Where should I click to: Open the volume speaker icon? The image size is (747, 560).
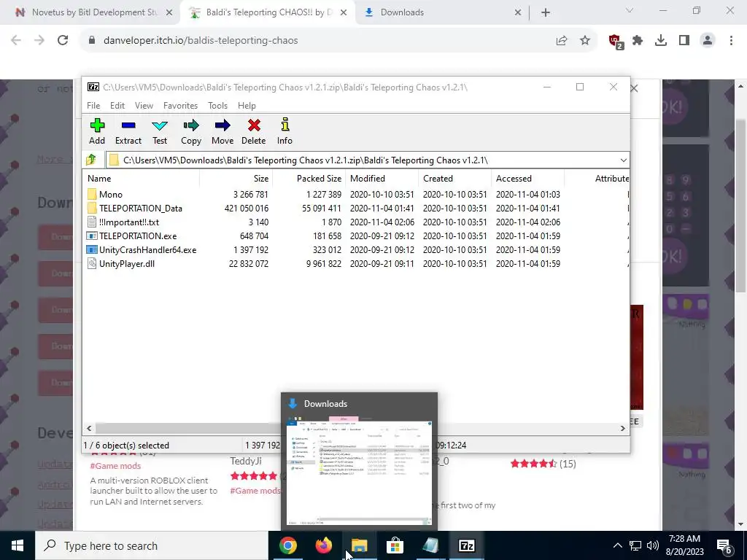[653, 545]
